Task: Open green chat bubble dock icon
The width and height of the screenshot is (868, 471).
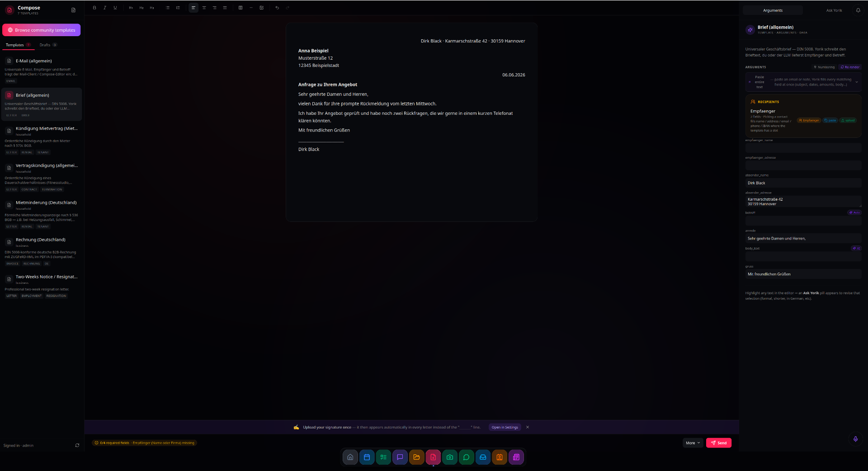Action: coord(467,457)
